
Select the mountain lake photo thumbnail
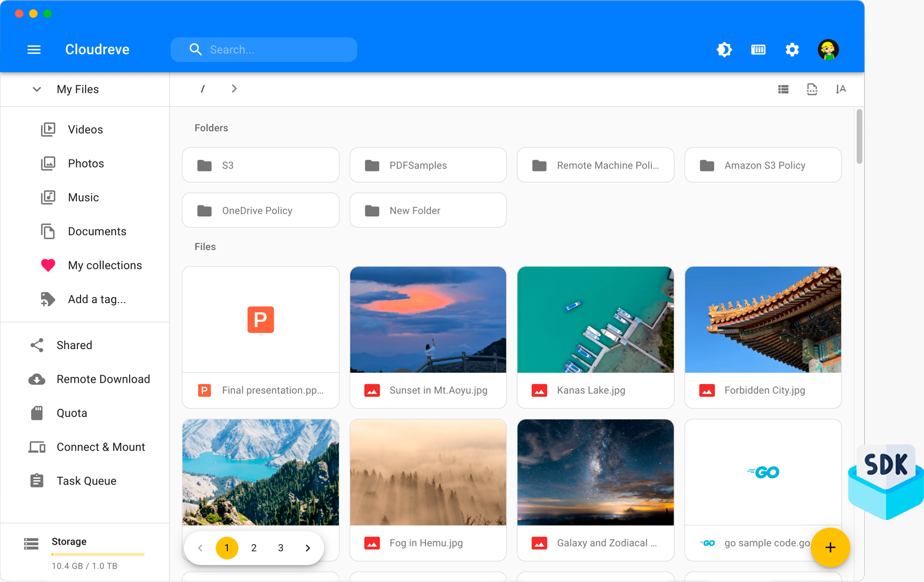[x=260, y=472]
